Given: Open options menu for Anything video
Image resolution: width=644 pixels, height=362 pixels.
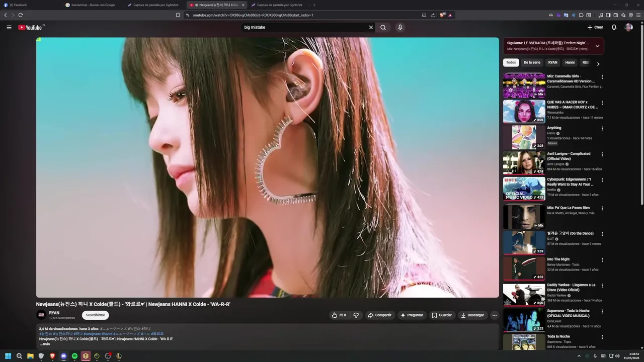Looking at the screenshot, I should pos(602,128).
